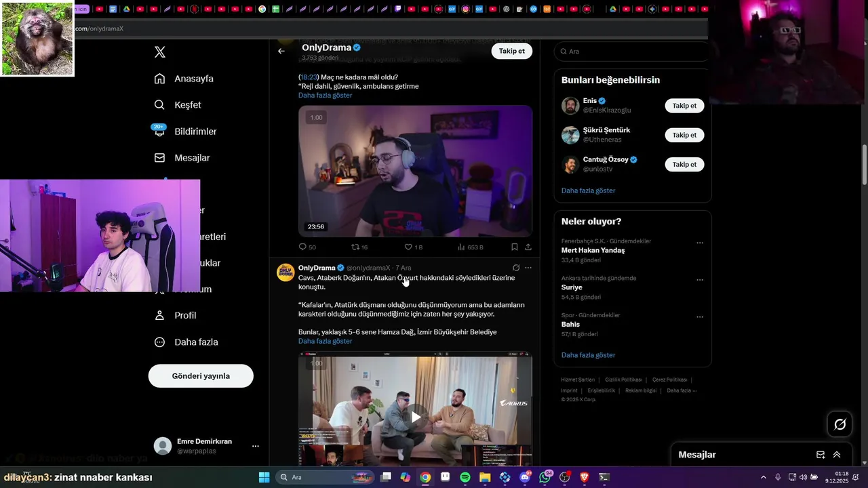Open the clock showing 01:18
Image resolution: width=868 pixels, height=488 pixels.
837,477
